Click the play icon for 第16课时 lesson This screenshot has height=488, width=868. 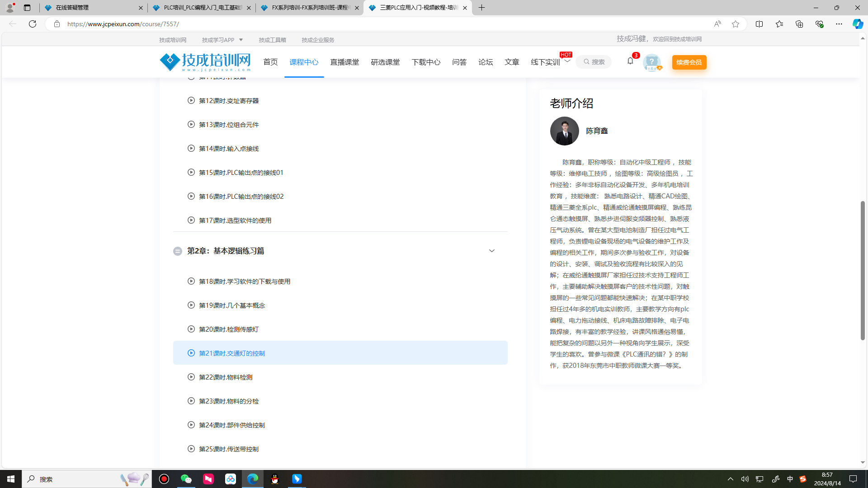191,196
